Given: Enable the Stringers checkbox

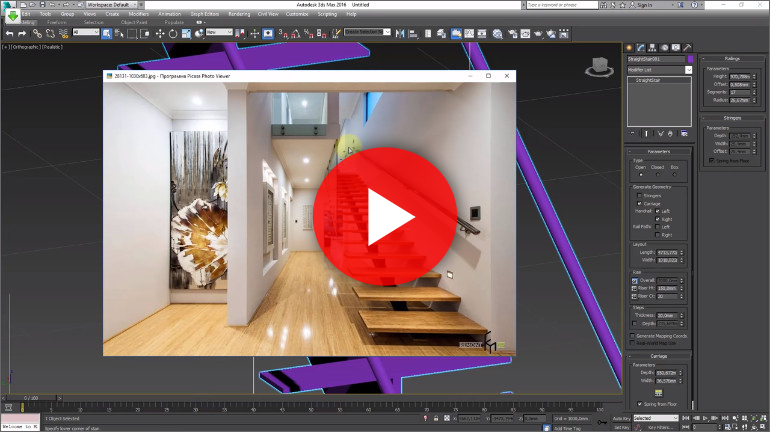Looking at the screenshot, I should click(639, 195).
